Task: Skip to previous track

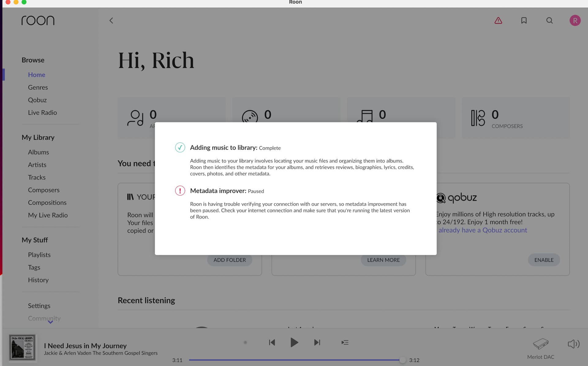Action: point(272,342)
